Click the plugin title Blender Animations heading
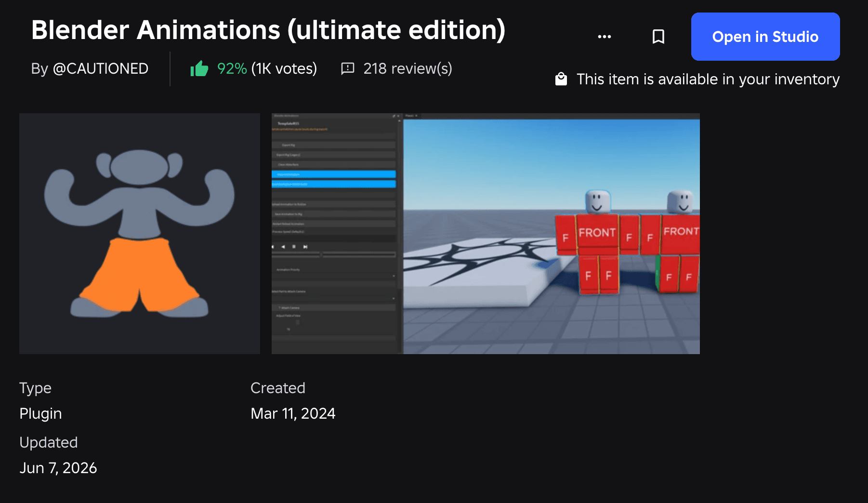 (x=268, y=30)
